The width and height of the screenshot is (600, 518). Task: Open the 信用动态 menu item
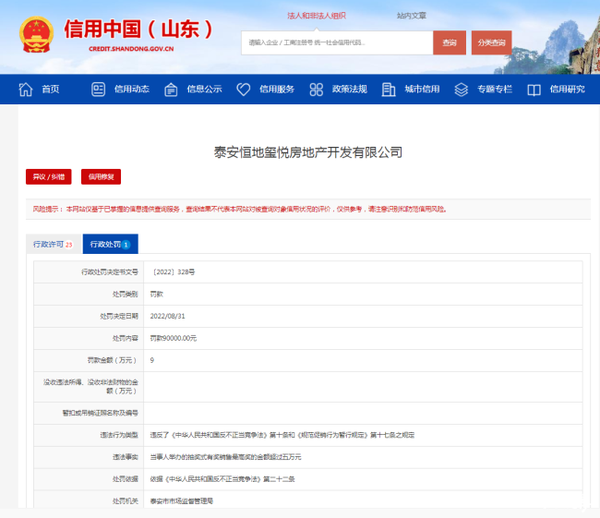click(x=132, y=89)
